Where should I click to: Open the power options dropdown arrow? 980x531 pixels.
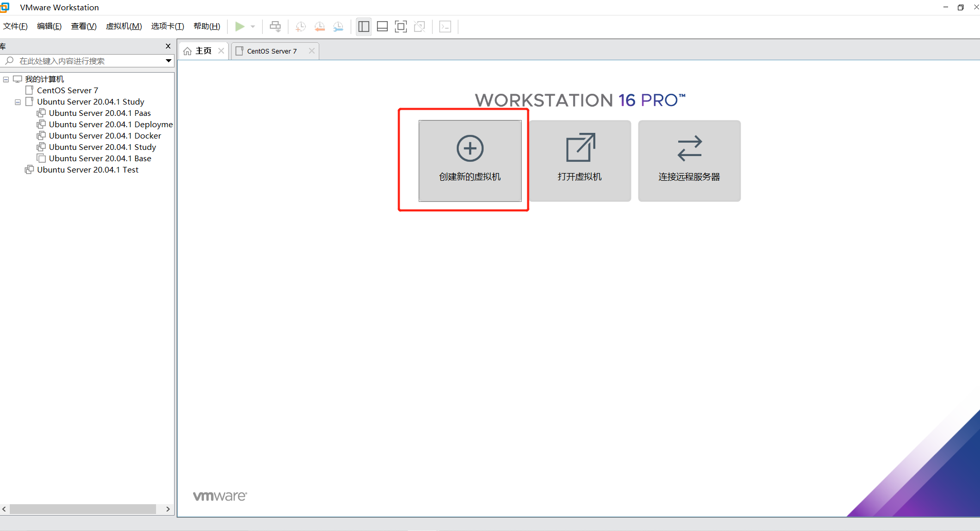(253, 26)
